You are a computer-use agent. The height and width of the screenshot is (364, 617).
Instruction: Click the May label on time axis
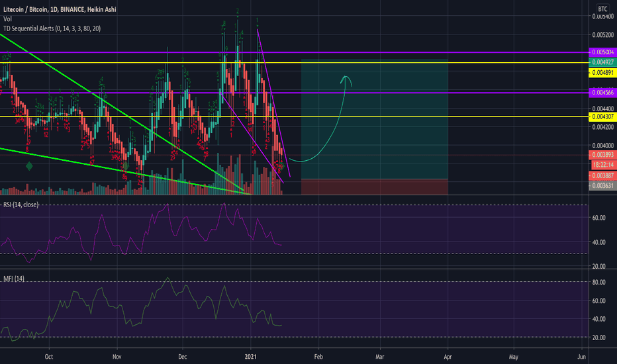click(514, 357)
